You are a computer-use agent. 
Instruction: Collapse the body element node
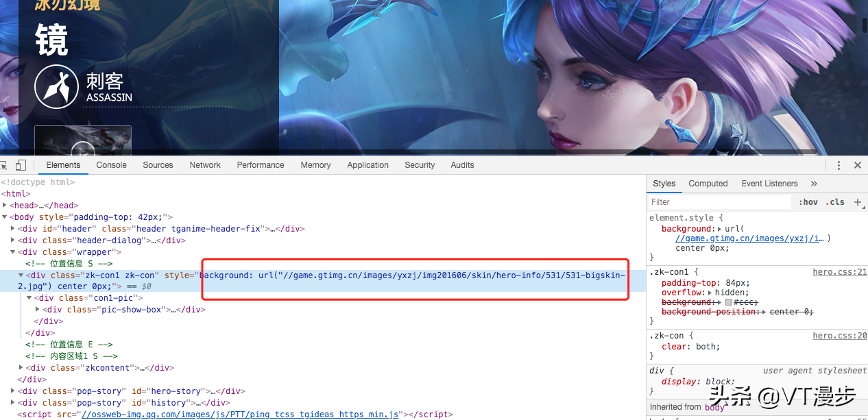5,217
